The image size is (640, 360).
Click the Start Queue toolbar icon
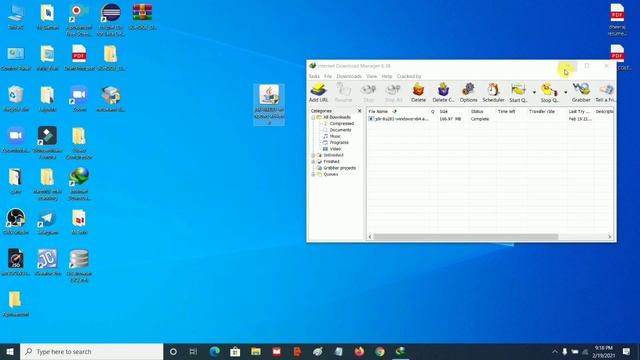(x=518, y=93)
